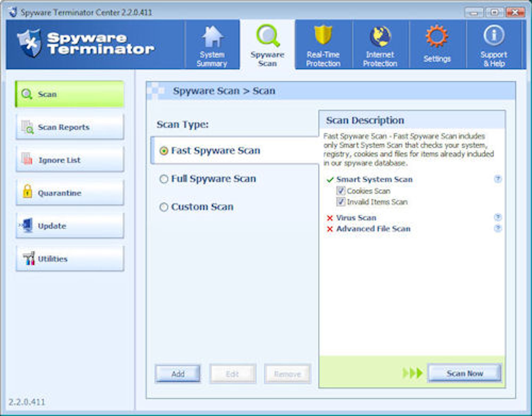Open the Utilities sidebar item

point(70,259)
